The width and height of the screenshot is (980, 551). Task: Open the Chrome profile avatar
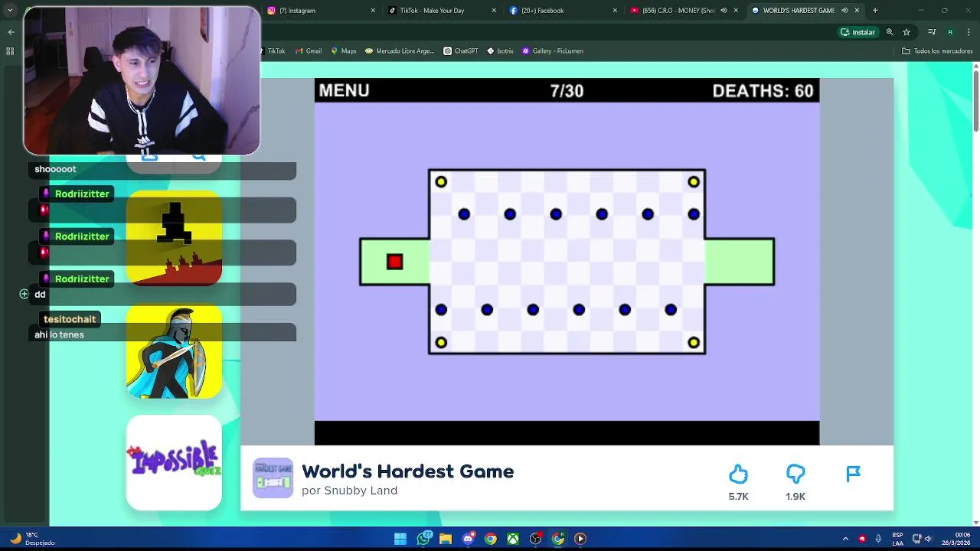point(950,32)
